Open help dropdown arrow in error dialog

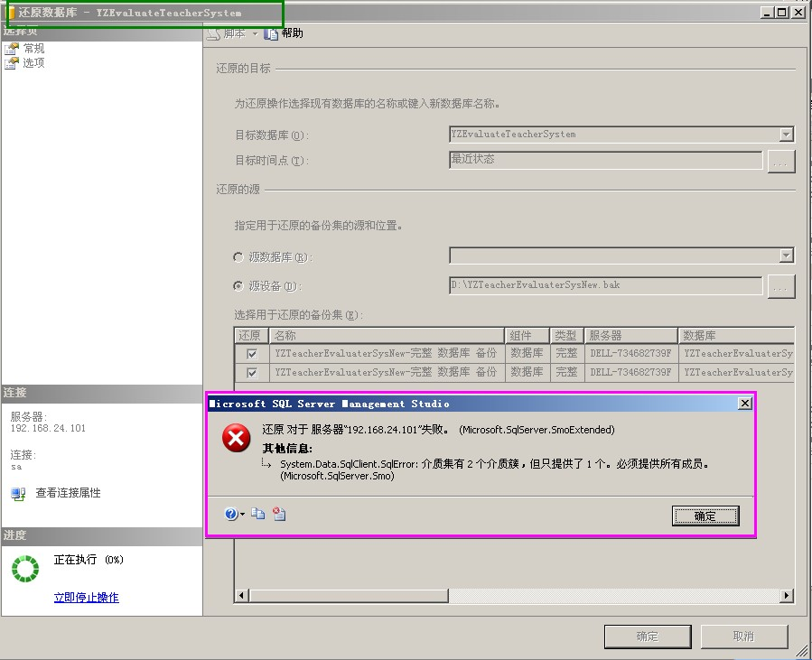242,514
